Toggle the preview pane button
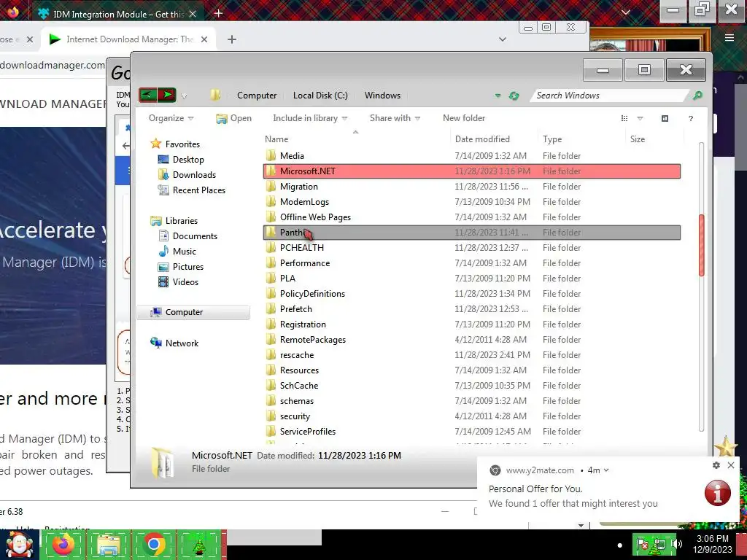 coord(665,118)
